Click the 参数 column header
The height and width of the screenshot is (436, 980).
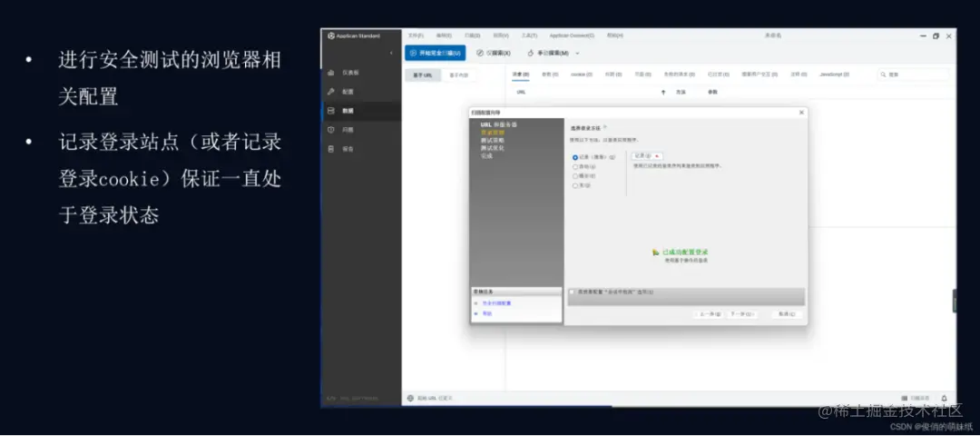[x=712, y=92]
